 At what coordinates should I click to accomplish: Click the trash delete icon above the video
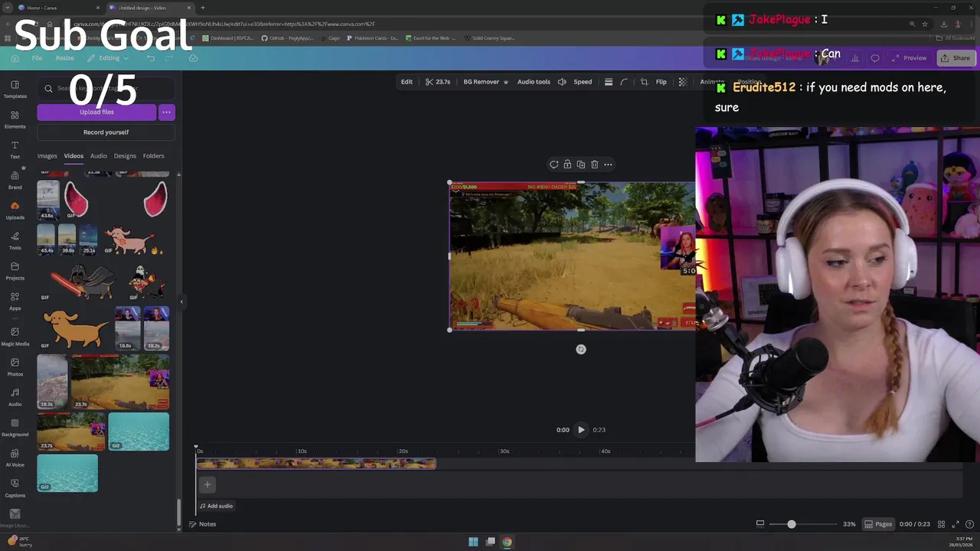(594, 165)
